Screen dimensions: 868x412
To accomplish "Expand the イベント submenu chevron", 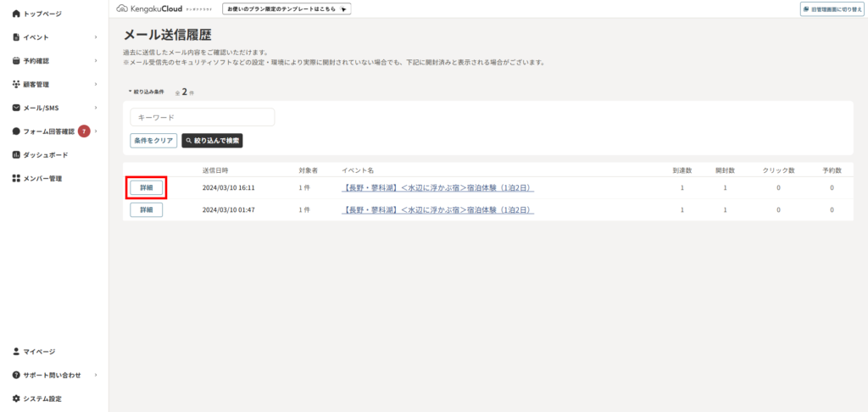I will pyautogui.click(x=96, y=37).
